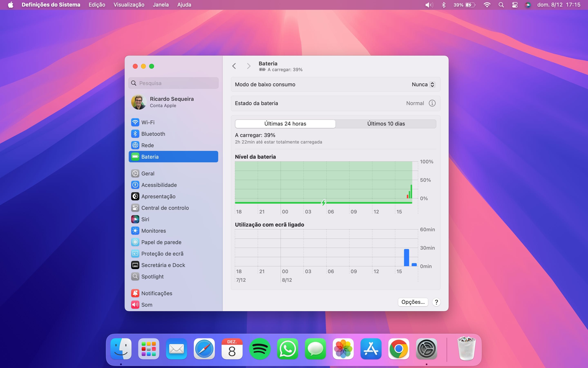Open volume control in menu bar

[x=429, y=5]
